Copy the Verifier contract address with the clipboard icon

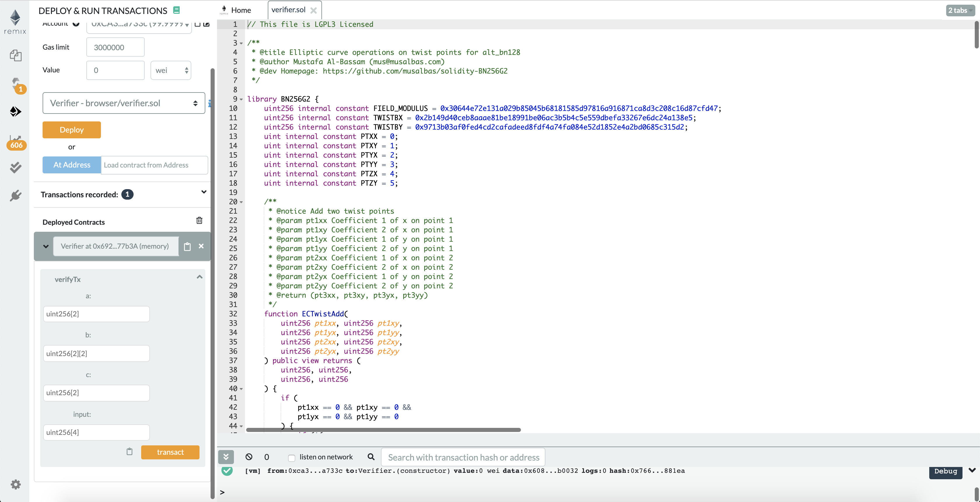click(x=187, y=246)
